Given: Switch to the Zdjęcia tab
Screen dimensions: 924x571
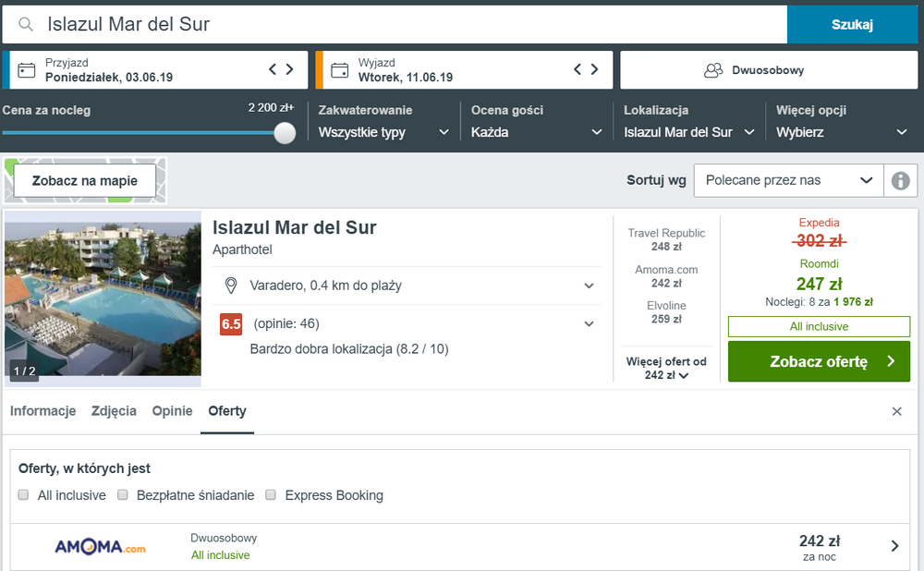Looking at the screenshot, I should (114, 411).
